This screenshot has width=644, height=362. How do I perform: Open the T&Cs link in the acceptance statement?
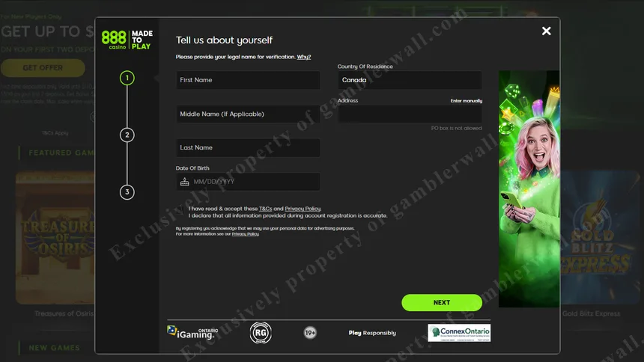pos(265,209)
